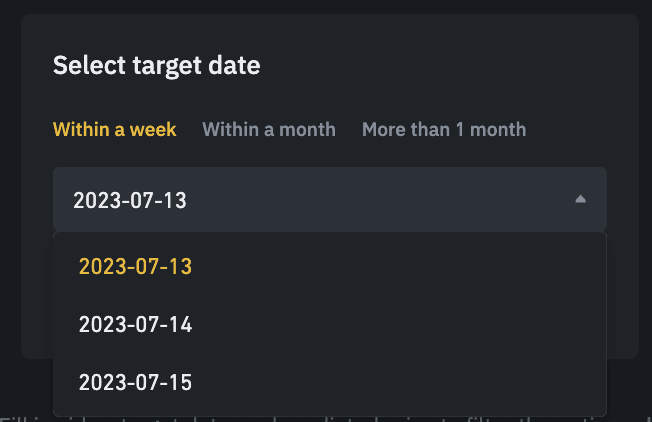
Task: Pick 2023-07-14 in the dropdown options
Action: (x=135, y=325)
